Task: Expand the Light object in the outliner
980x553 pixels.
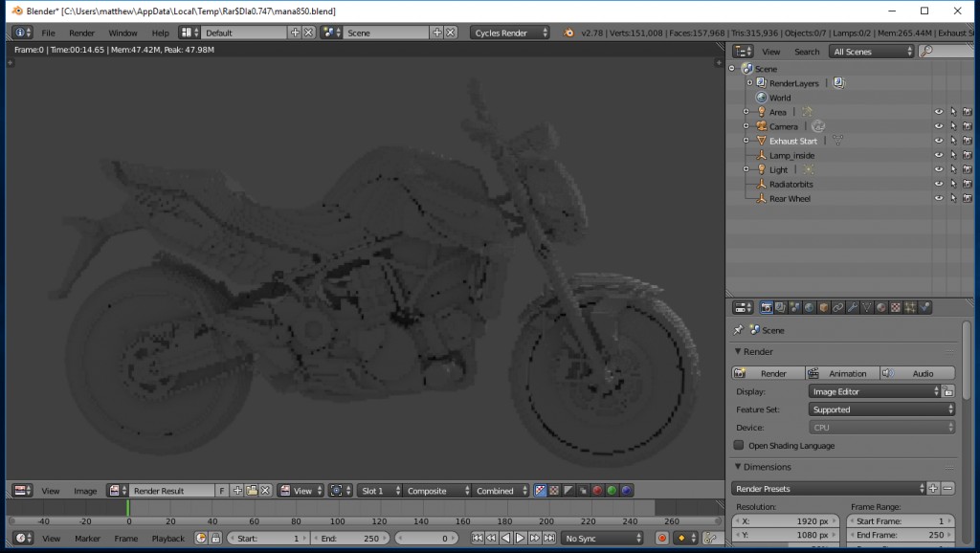Action: click(746, 168)
